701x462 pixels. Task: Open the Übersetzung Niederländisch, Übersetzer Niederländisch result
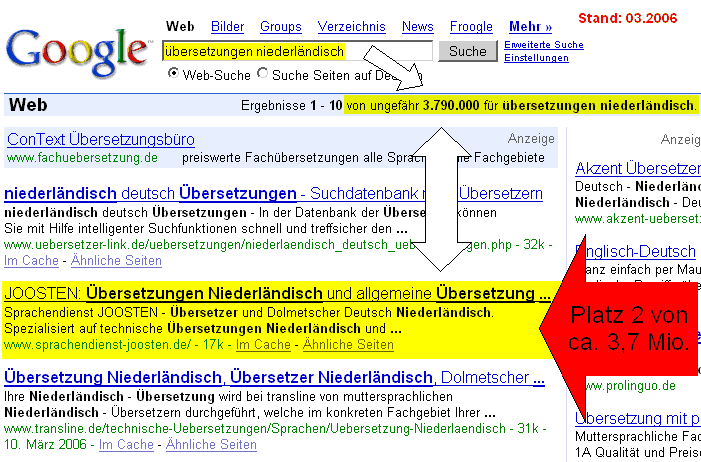point(274,377)
